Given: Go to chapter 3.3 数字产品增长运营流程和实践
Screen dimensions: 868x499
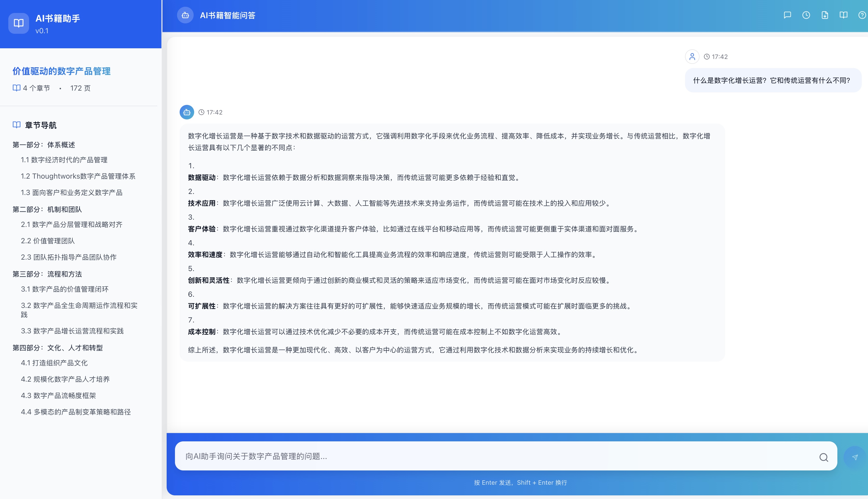Looking at the screenshot, I should coord(72,331).
